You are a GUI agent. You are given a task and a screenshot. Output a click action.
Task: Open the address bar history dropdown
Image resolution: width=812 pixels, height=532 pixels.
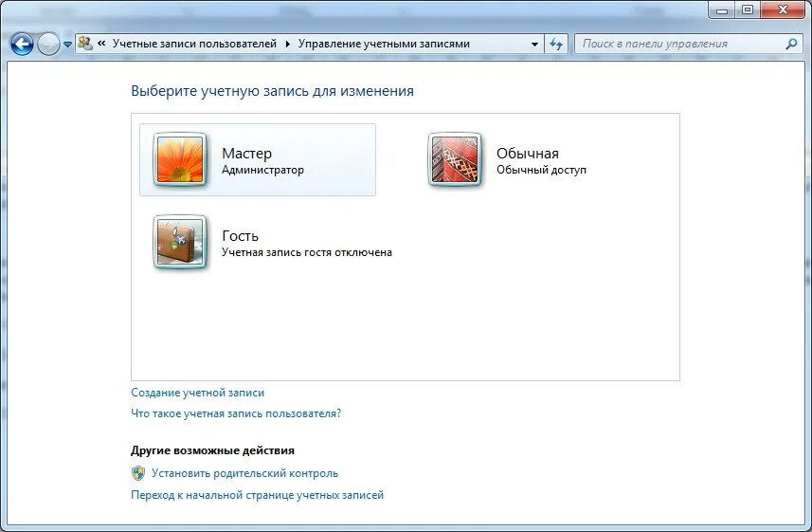click(535, 44)
